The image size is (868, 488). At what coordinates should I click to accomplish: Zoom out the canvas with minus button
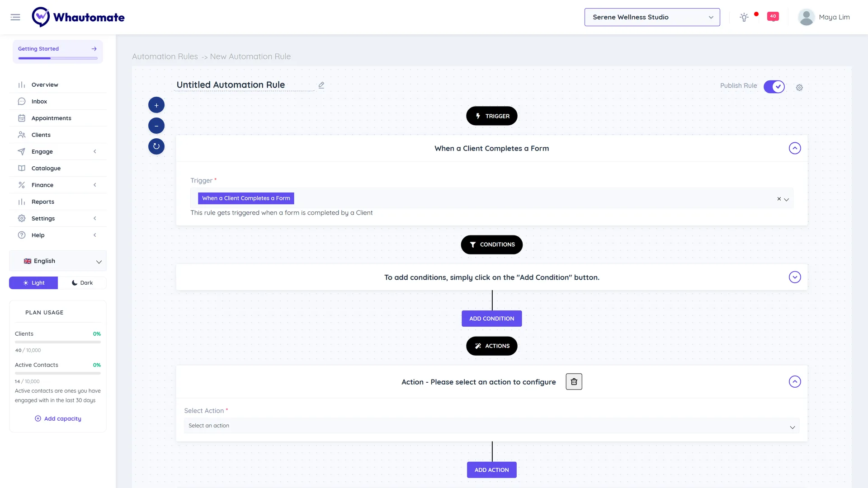click(156, 126)
